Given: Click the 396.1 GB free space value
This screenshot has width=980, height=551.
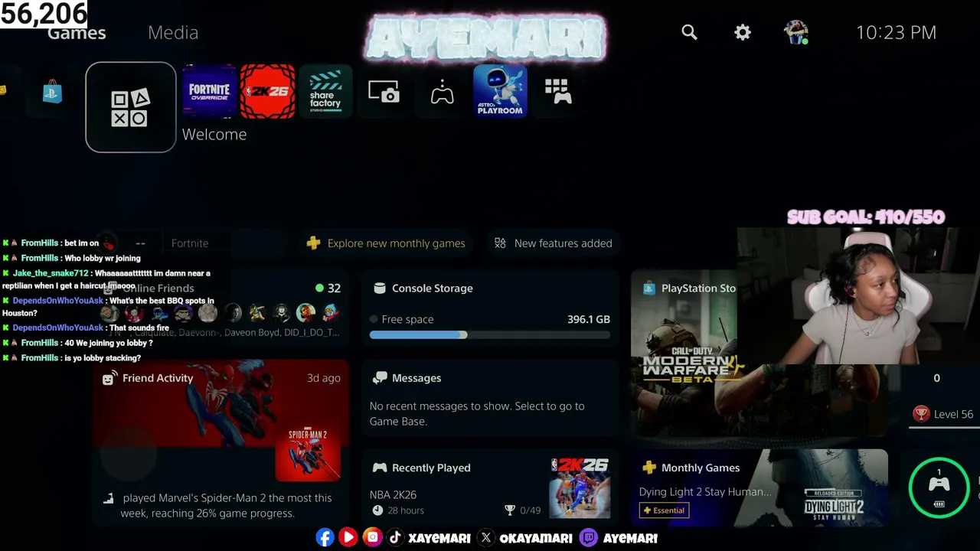Looking at the screenshot, I should coord(589,319).
